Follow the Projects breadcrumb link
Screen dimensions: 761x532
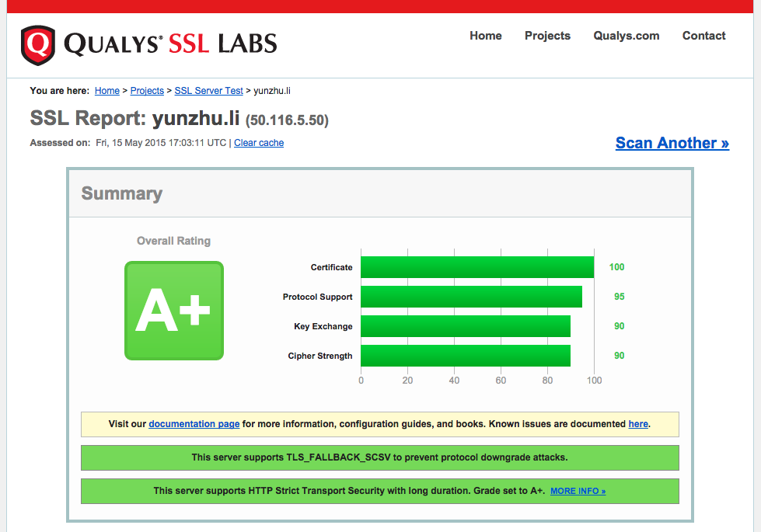(147, 91)
